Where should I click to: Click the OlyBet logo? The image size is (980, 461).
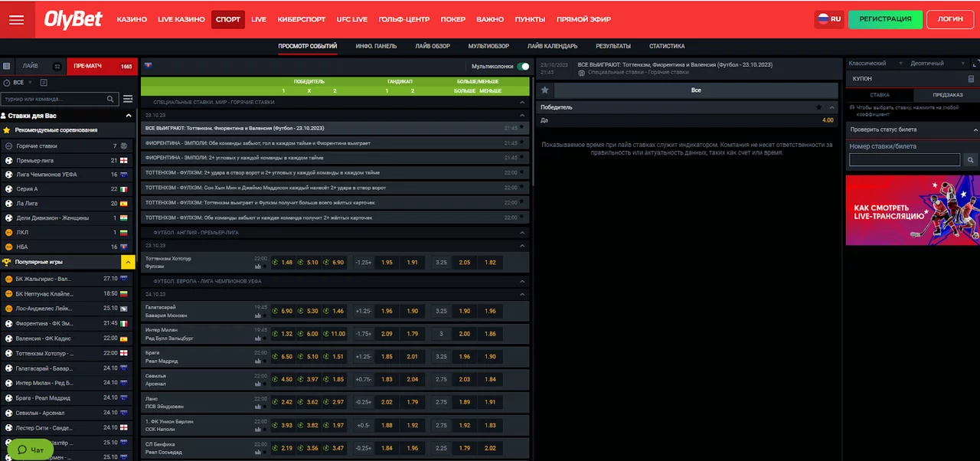pos(73,19)
